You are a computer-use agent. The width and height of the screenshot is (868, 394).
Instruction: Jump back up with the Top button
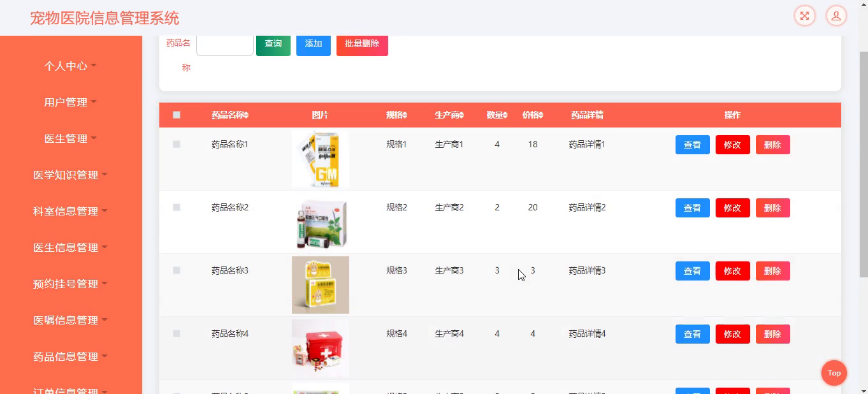(834, 373)
